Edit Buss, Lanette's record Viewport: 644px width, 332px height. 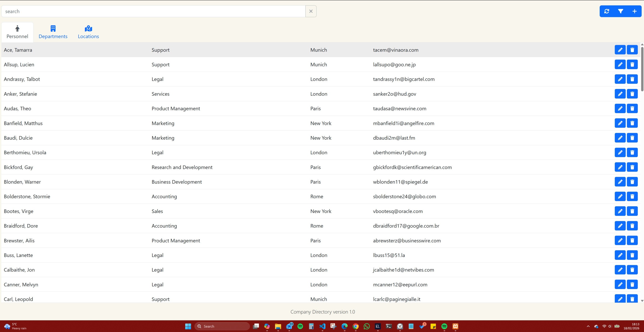(620, 255)
